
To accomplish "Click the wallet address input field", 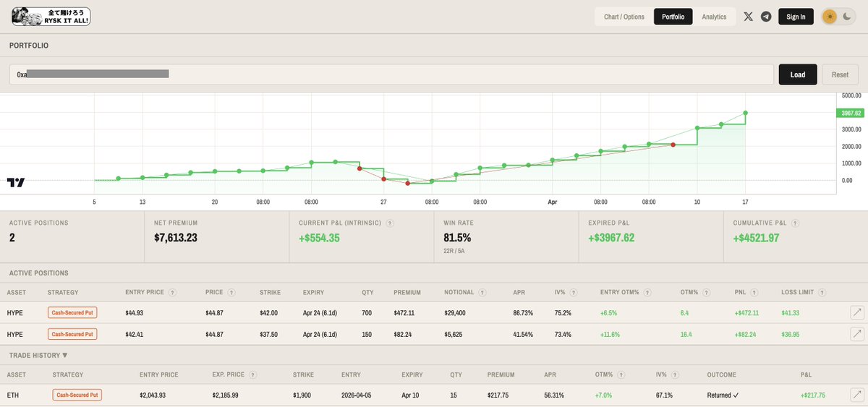I will click(391, 74).
